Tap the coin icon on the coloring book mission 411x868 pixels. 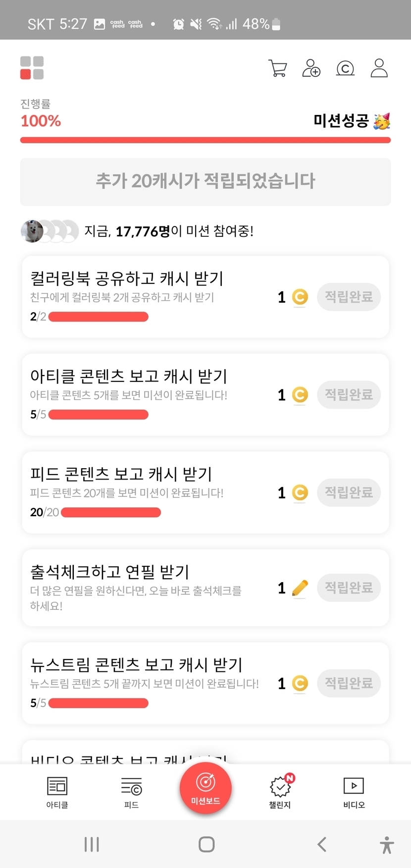pos(300,297)
